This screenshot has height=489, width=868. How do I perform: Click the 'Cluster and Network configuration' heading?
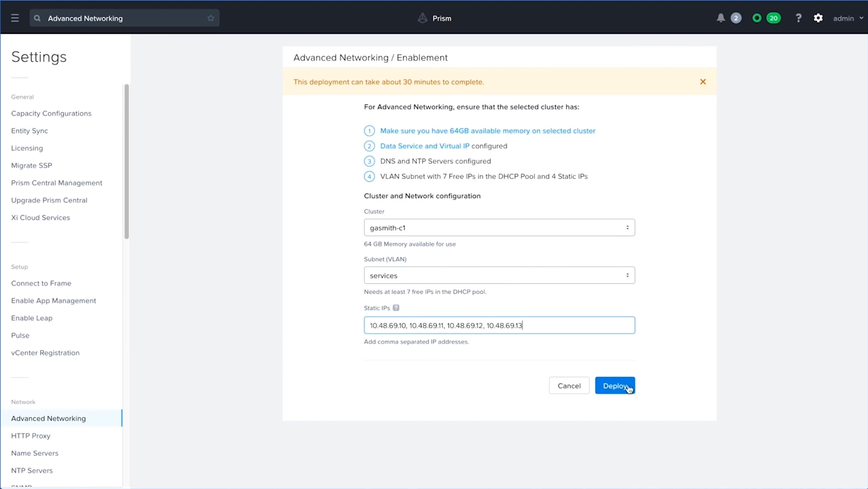tap(422, 196)
